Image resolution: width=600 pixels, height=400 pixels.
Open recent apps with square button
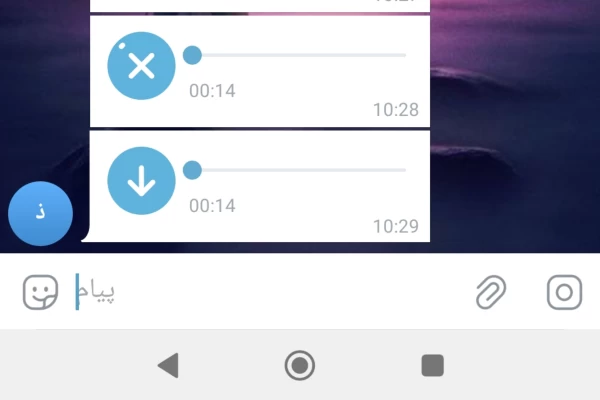coord(432,365)
